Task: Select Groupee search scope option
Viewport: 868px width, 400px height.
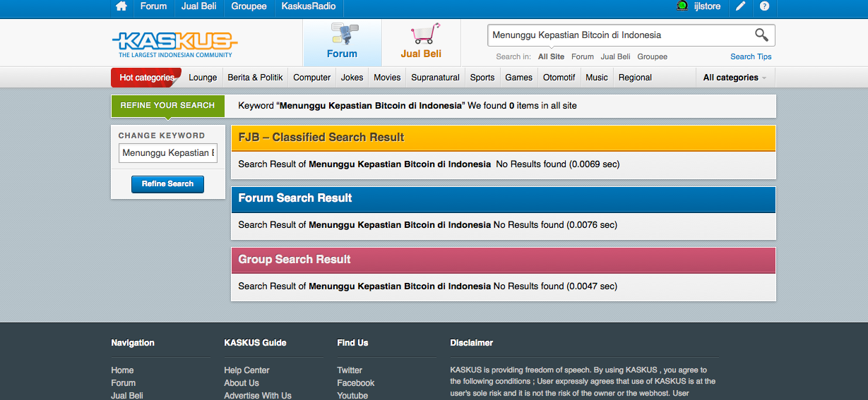Action: 653,57
